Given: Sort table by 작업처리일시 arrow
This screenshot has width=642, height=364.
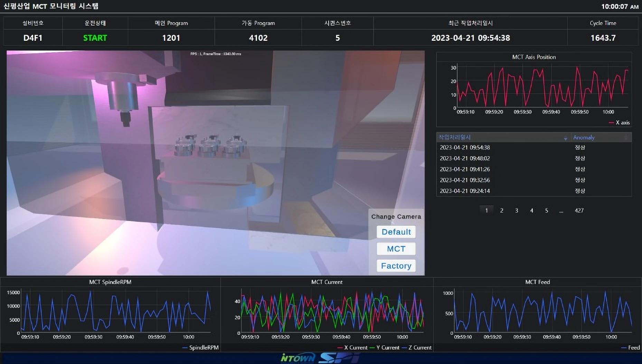Looking at the screenshot, I should (565, 138).
